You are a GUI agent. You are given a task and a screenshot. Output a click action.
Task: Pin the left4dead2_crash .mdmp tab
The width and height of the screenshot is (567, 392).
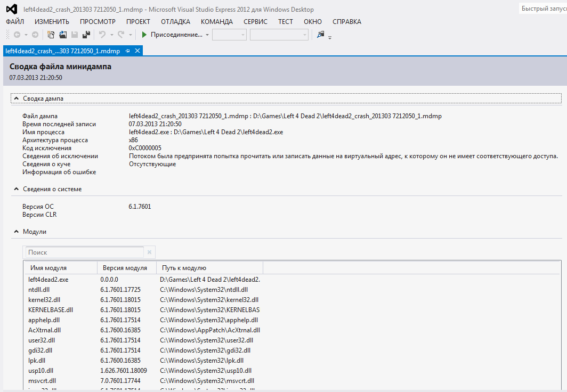coord(127,51)
